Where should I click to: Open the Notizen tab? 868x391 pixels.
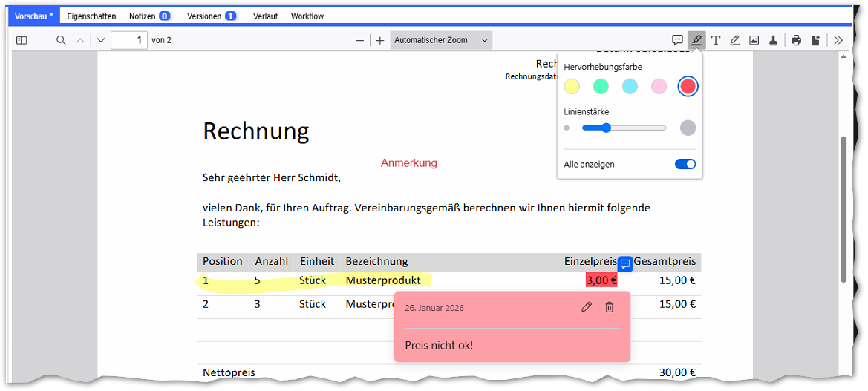click(x=149, y=16)
